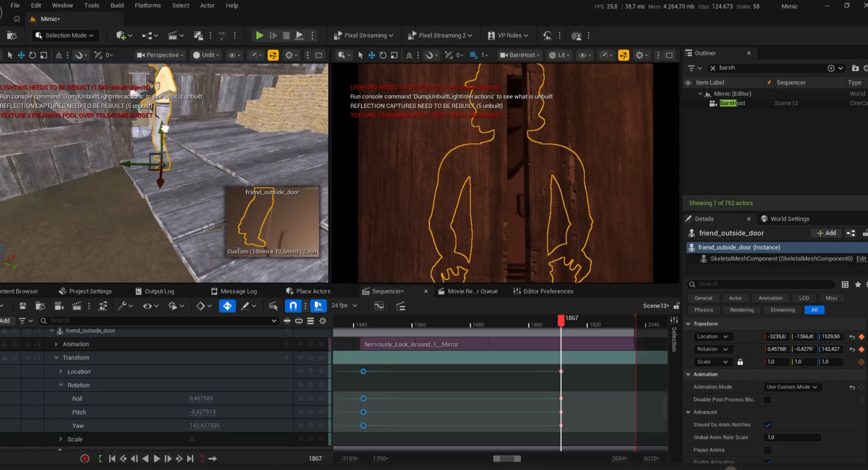Maximize the BarnHost camera viewport
The width and height of the screenshot is (868, 470).
pyautogui.click(x=669, y=55)
